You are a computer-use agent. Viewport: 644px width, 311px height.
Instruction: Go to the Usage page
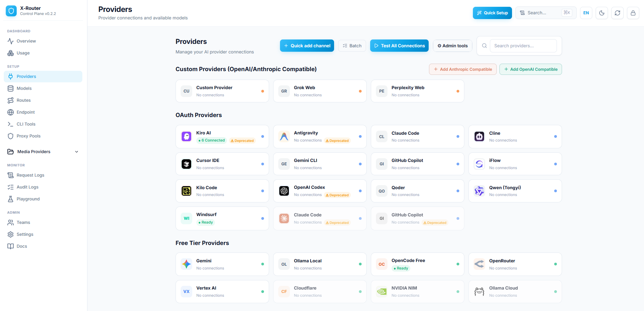43,53
